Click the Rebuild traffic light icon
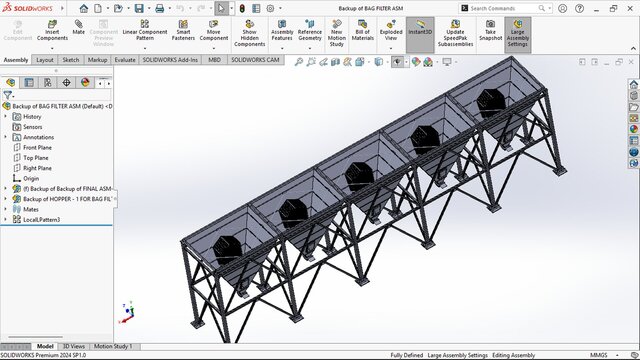The image size is (640, 360). click(242, 8)
